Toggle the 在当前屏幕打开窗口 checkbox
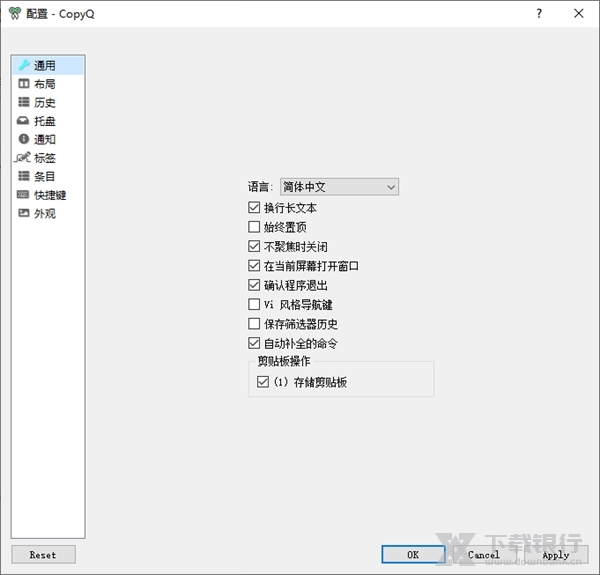This screenshot has height=575, width=600. point(254,266)
